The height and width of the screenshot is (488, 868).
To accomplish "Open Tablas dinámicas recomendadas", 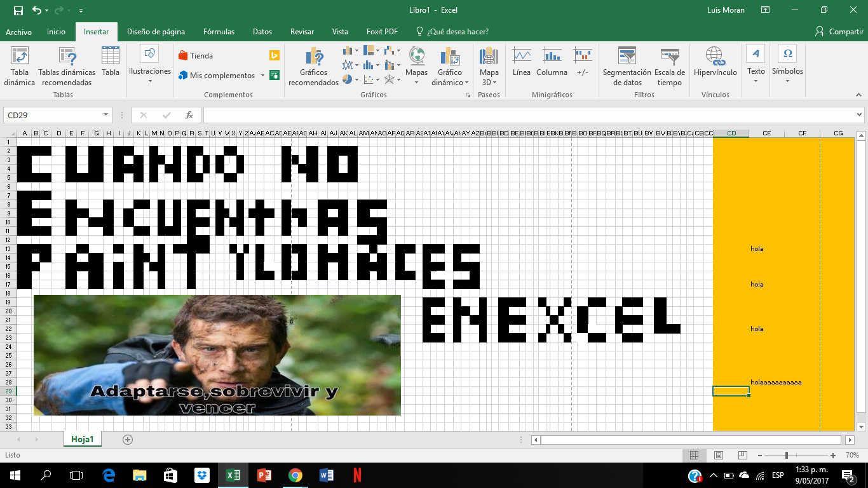I will pos(67,66).
